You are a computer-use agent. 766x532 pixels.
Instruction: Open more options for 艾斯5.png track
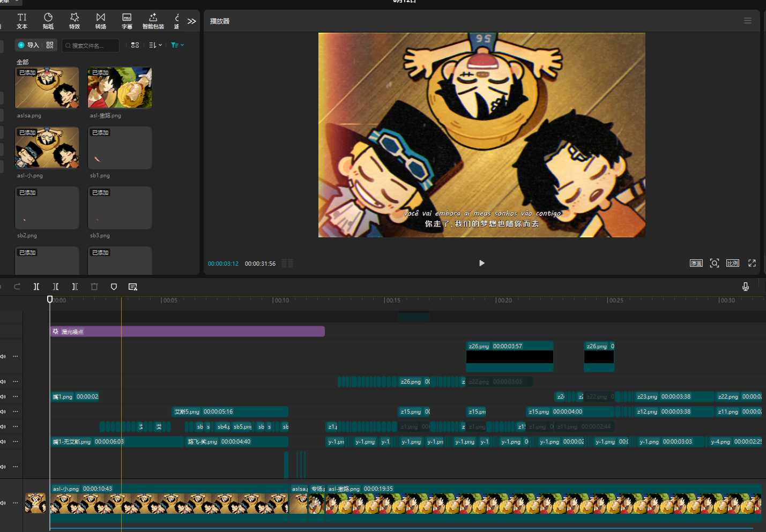coord(16,411)
